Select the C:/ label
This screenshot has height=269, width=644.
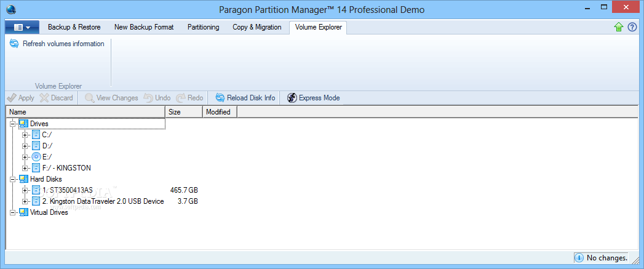click(x=47, y=134)
